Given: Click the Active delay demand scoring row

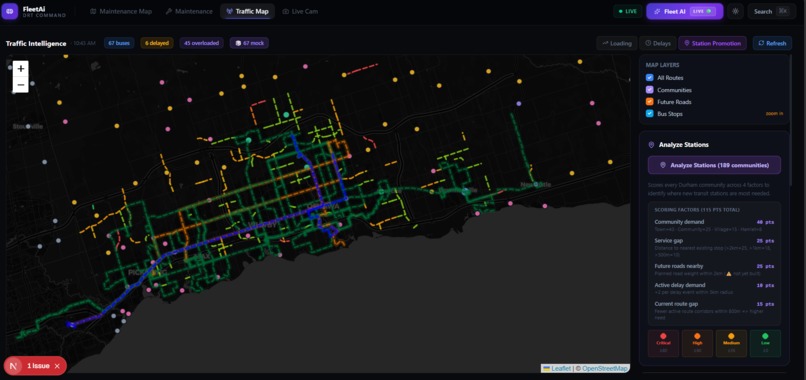Looking at the screenshot, I should (714, 288).
